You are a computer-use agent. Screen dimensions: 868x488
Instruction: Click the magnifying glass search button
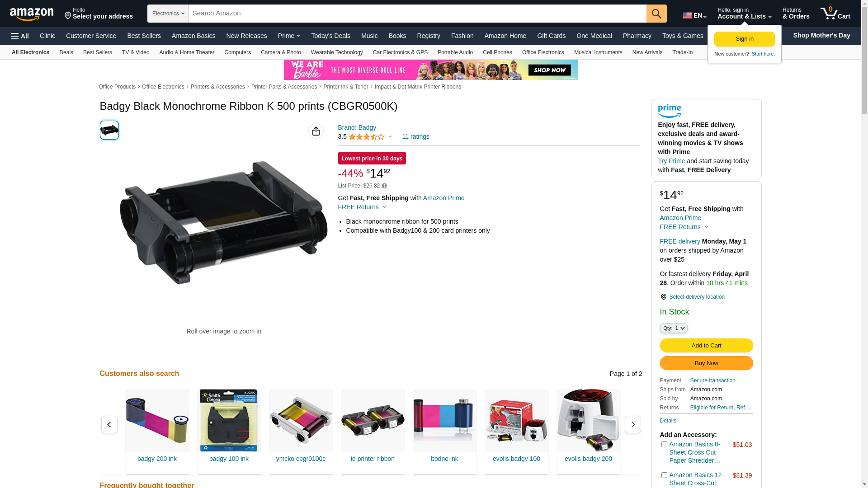tap(656, 14)
